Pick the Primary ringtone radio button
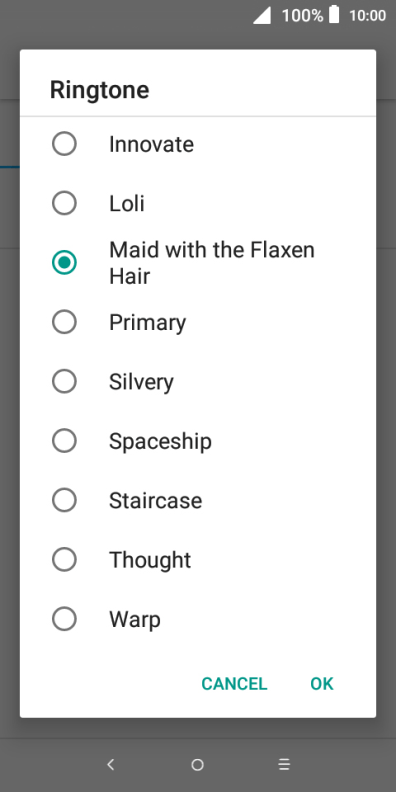Viewport: 396px width, 792px height. click(x=64, y=322)
